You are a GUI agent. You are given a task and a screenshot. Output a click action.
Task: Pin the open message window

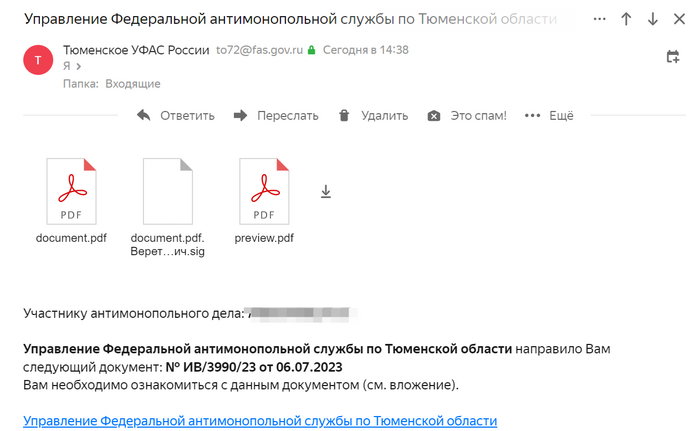[x=679, y=19]
